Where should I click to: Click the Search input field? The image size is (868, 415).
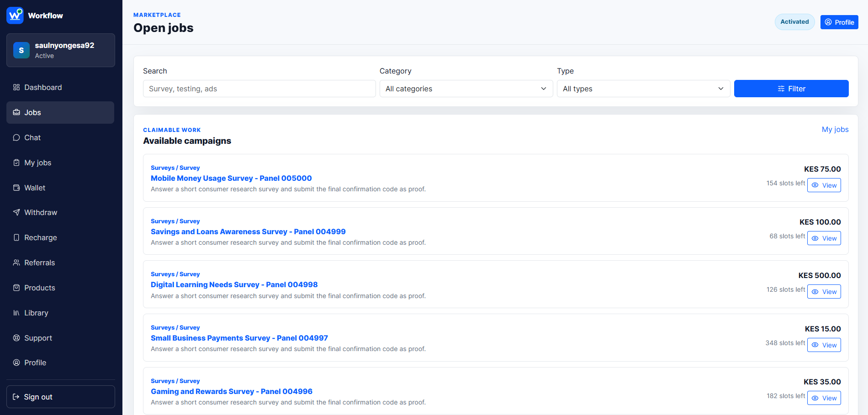pos(259,89)
